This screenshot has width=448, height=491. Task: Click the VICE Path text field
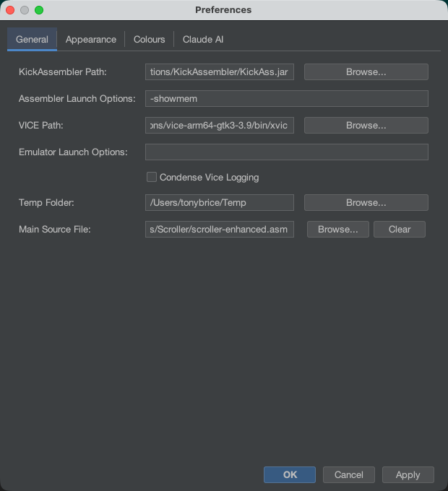point(220,126)
